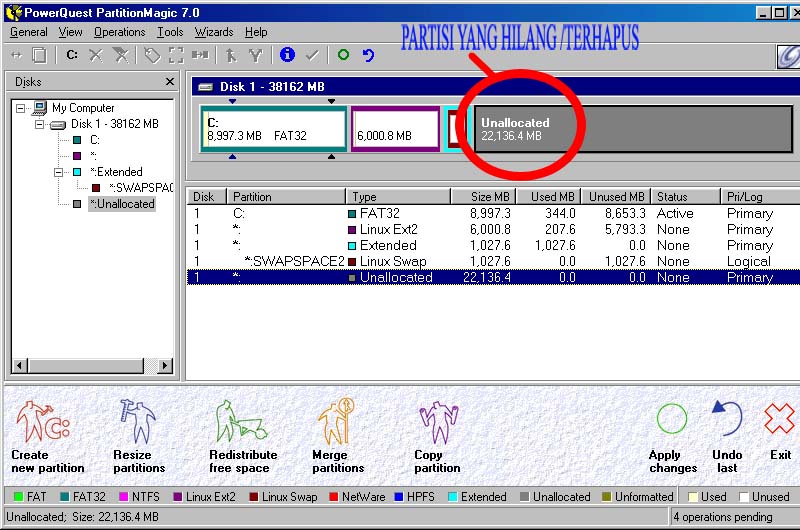Launch the Create new partition wizard

click(x=47, y=437)
